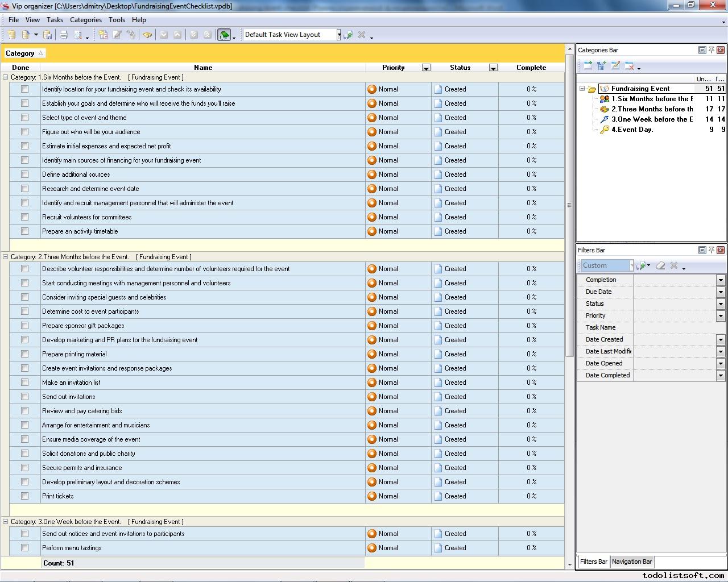Click the Add Category icon in Categories Bar
The height and width of the screenshot is (582, 728).
point(588,66)
